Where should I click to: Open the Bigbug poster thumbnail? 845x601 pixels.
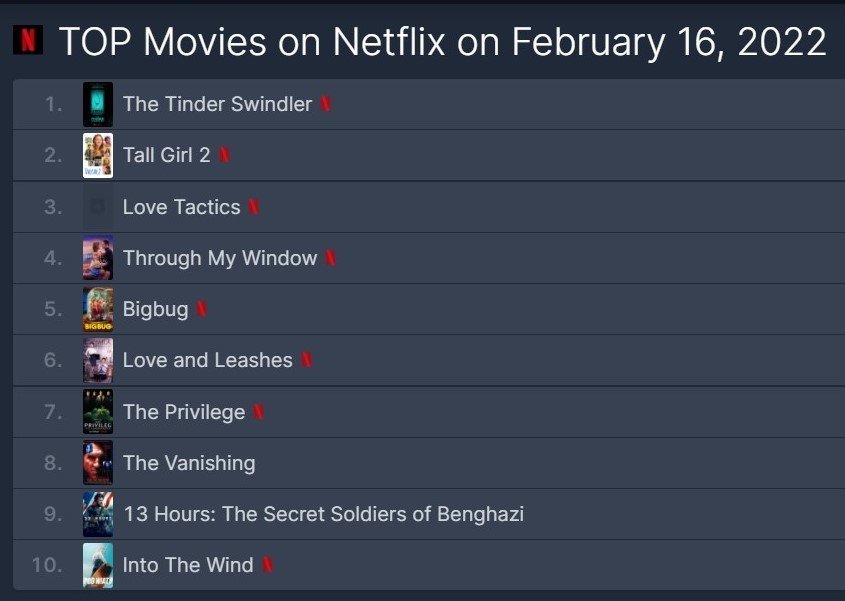[x=98, y=309]
